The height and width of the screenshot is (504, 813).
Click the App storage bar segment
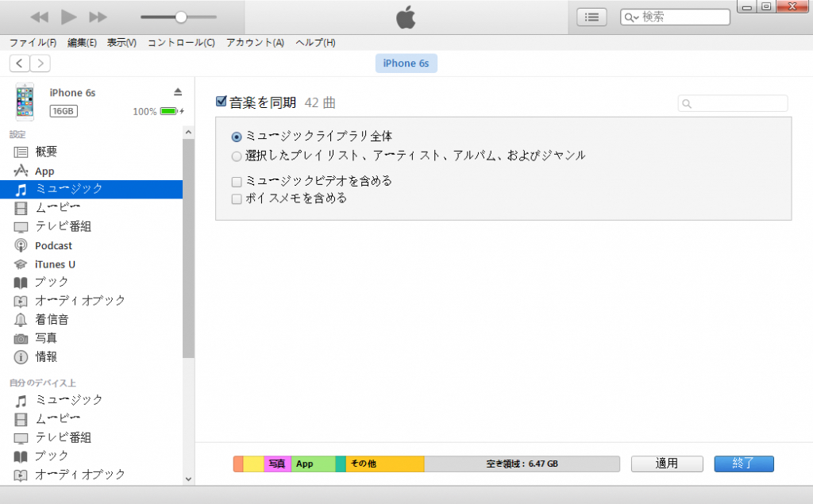(x=313, y=464)
